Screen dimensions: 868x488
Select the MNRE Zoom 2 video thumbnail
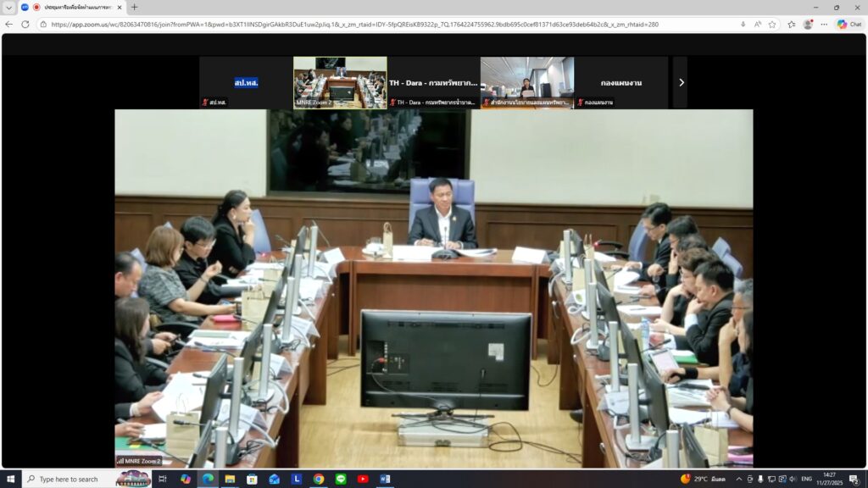pos(340,82)
